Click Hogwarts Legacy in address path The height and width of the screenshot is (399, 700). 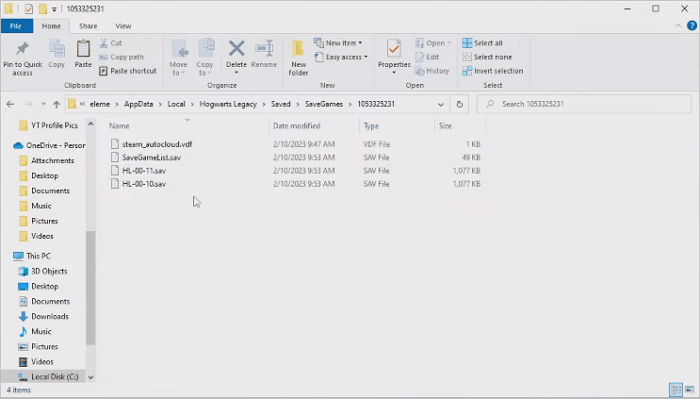228,104
